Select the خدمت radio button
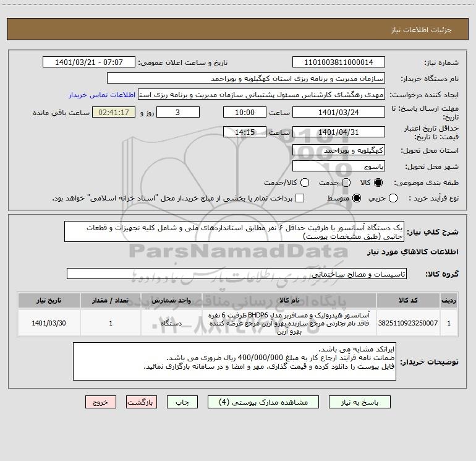Image resolution: width=476 pixels, height=461 pixels. coord(346,183)
